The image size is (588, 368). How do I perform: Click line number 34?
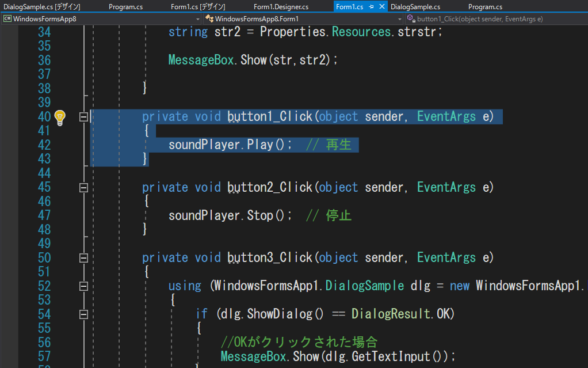pos(44,32)
